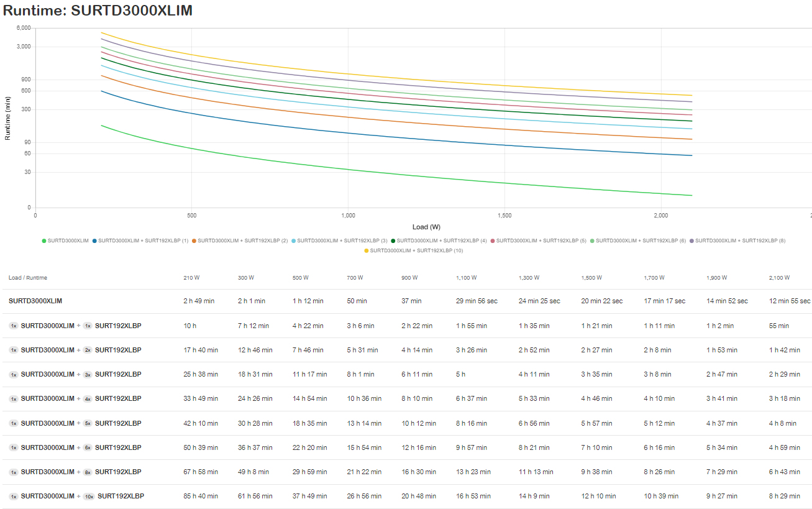Click the 6x battery pack quantity badge

[88, 447]
